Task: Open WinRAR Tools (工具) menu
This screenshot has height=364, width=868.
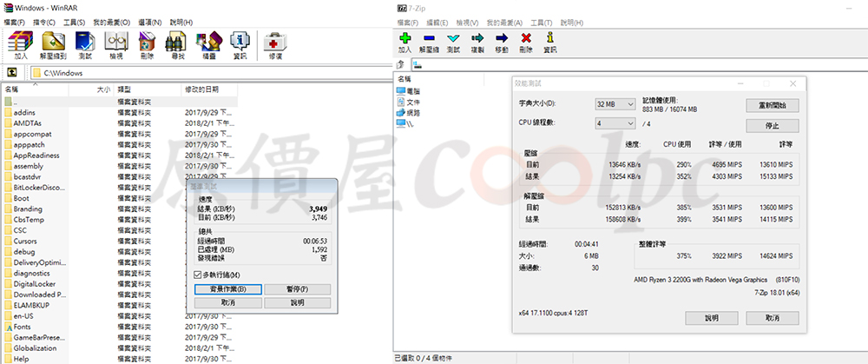Action: (74, 23)
